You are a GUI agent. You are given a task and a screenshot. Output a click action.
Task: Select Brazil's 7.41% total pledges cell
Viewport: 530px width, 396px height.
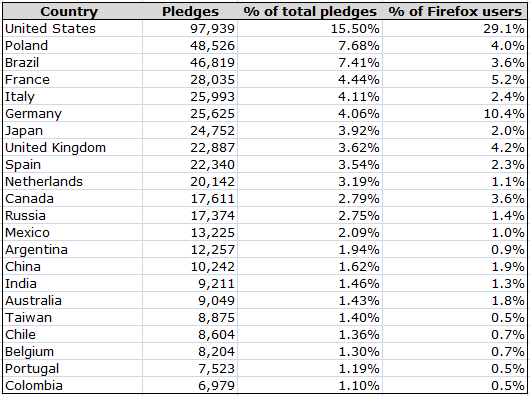310,63
